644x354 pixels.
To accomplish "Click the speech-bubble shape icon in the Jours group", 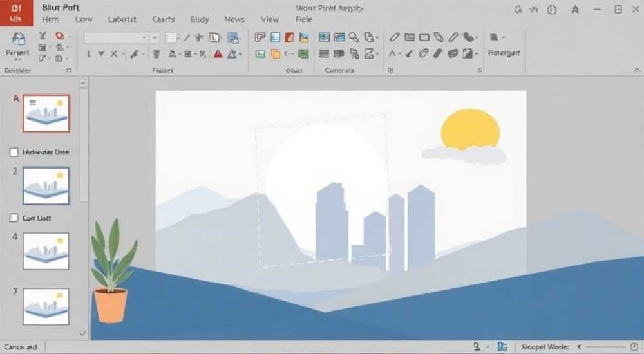I will (260, 37).
